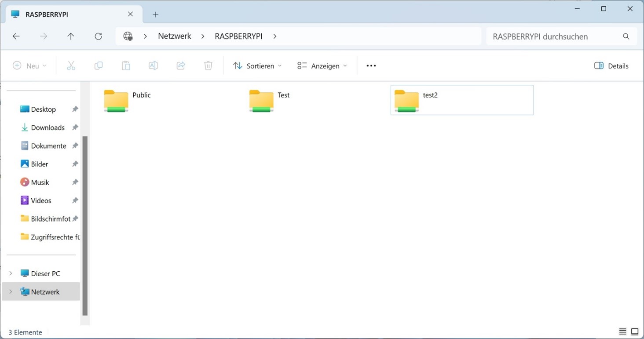The width and height of the screenshot is (644, 339).
Task: Open the Neu dropdown menu
Action: [x=29, y=66]
